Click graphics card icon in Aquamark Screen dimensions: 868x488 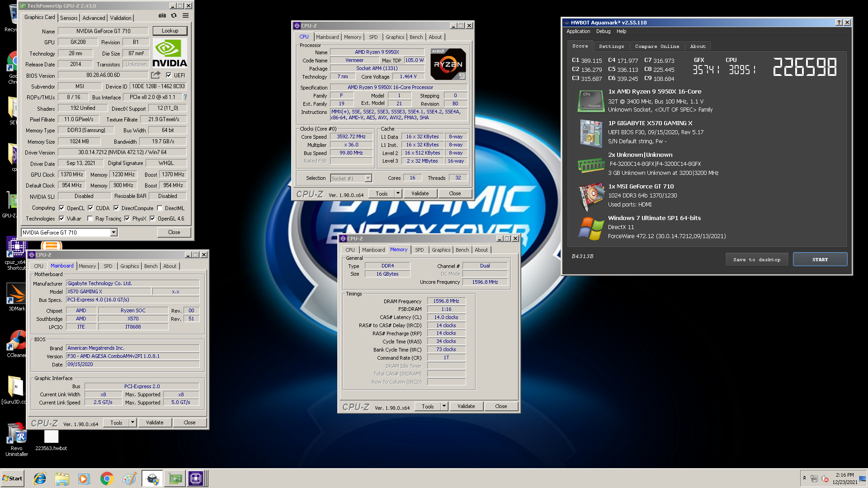591,197
